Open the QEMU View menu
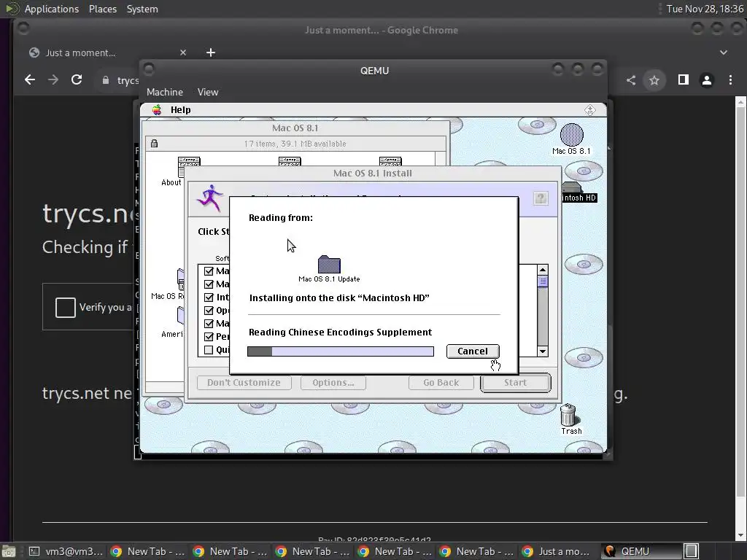The width and height of the screenshot is (747, 560). tap(208, 92)
